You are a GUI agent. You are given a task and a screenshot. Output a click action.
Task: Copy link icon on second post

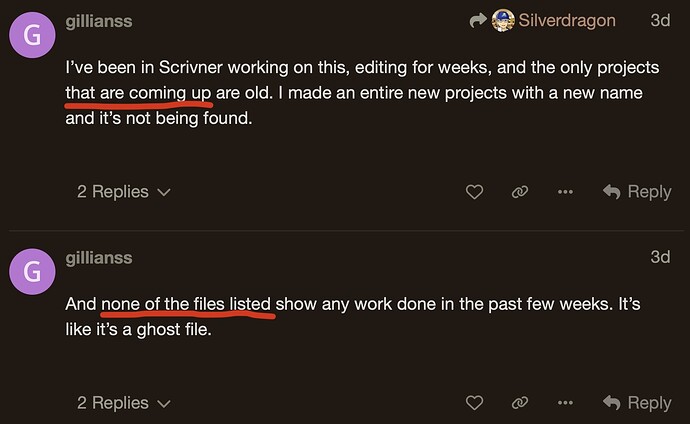pos(520,403)
